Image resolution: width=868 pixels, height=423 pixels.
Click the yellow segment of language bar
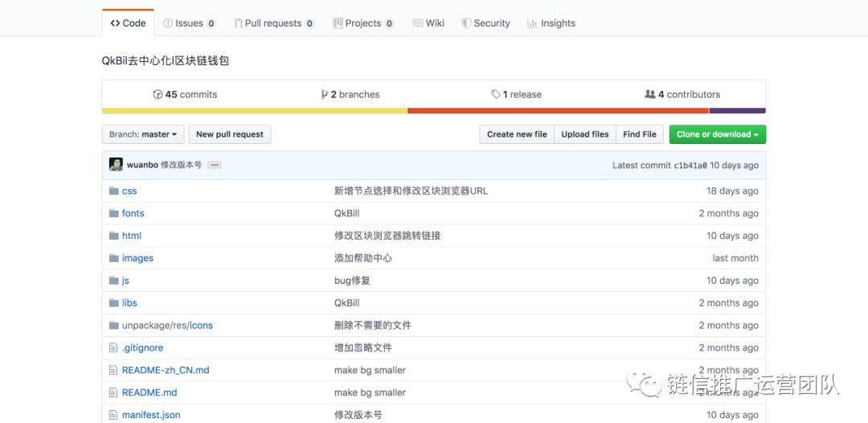pos(254,111)
